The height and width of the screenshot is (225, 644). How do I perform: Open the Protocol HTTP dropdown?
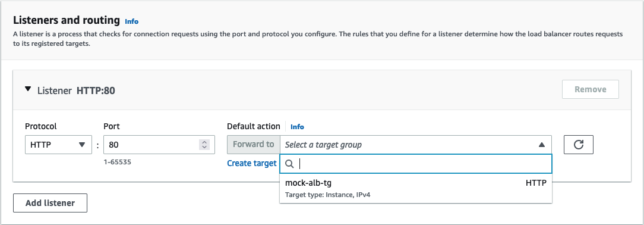coord(58,145)
